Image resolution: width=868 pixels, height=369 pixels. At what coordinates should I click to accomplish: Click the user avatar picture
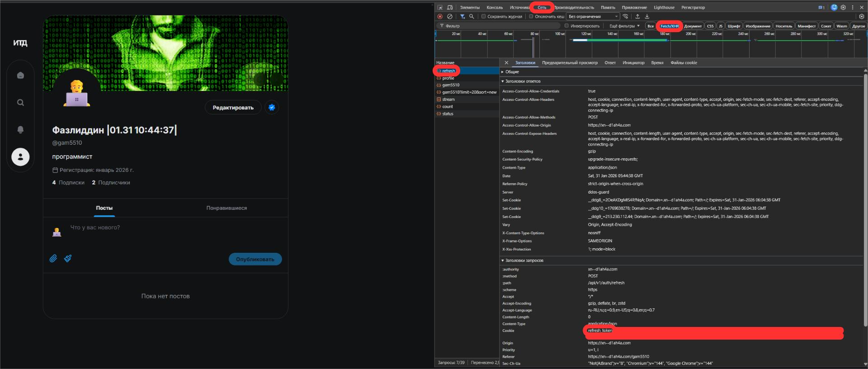tap(77, 93)
